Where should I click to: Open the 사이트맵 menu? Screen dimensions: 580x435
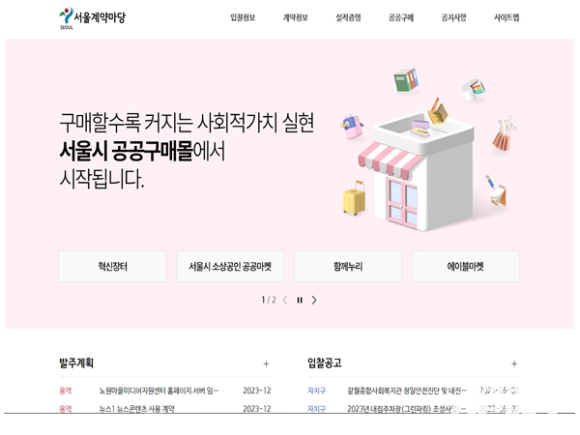pos(506,17)
